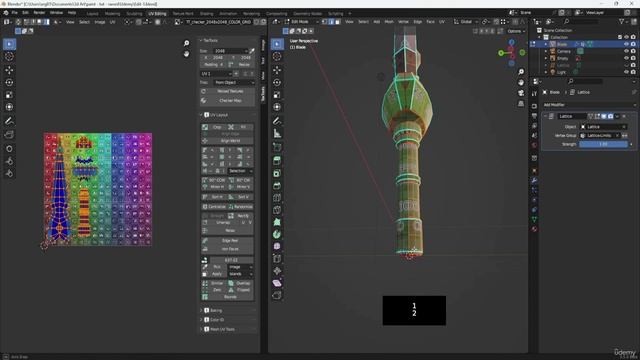Image resolution: width=640 pixels, height=360 pixels.
Task: Click the Edge Peel button
Action: (x=227, y=241)
